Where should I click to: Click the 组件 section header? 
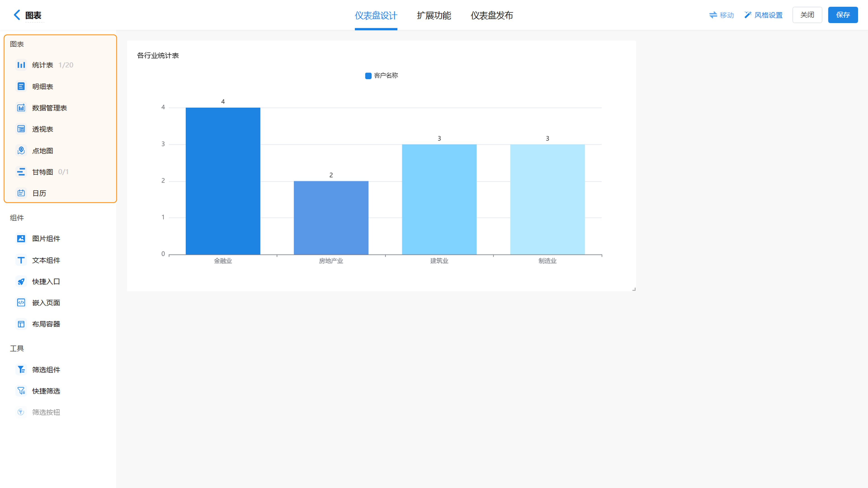pyautogui.click(x=17, y=218)
